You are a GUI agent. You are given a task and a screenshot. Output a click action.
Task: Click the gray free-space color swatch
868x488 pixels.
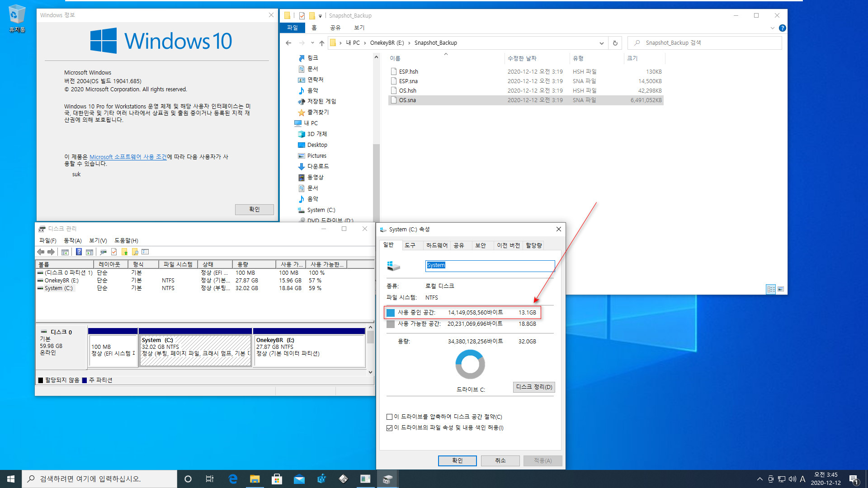coord(391,324)
